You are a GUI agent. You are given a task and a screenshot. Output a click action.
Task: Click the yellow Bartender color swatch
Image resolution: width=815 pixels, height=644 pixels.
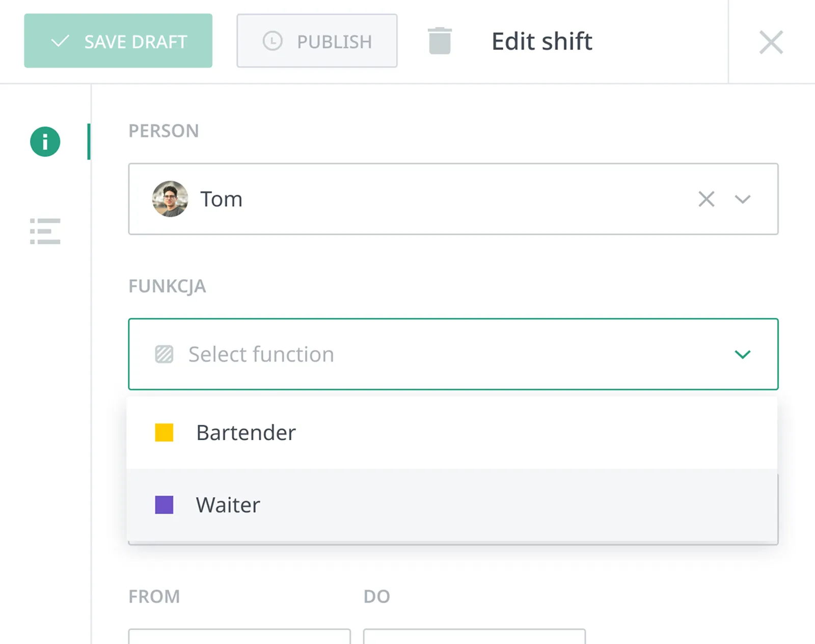[164, 433]
